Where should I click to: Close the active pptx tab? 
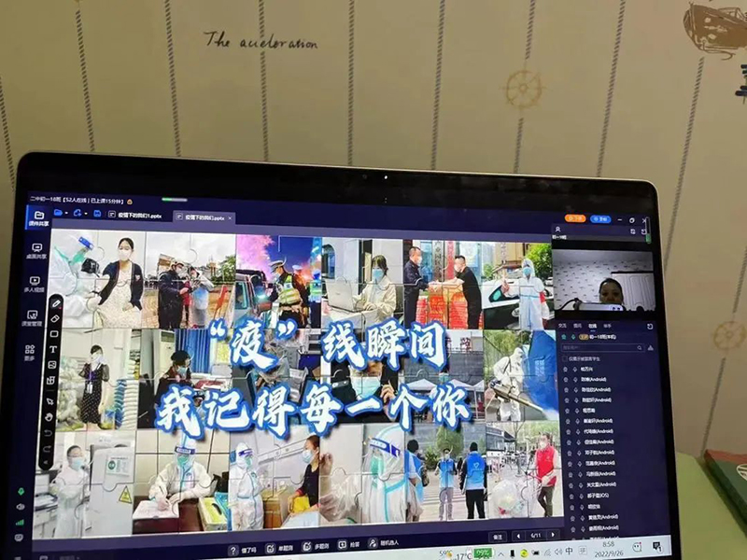pyautogui.click(x=230, y=218)
